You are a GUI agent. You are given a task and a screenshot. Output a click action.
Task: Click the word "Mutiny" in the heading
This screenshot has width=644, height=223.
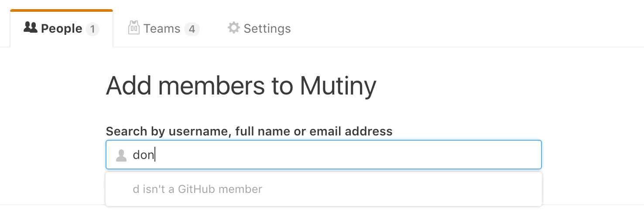pyautogui.click(x=338, y=86)
